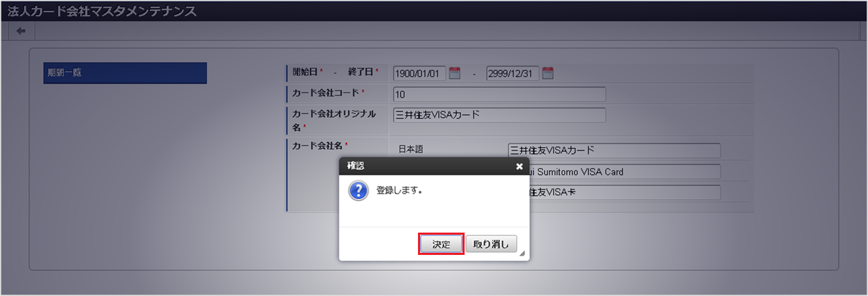Focus the 日本語 card company name field
The width and height of the screenshot is (868, 296).
614,151
